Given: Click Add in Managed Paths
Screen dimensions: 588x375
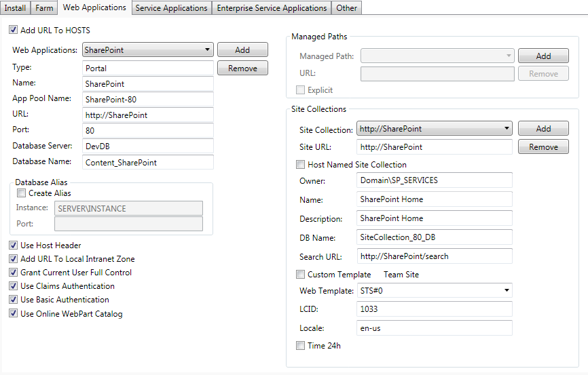Looking at the screenshot, I should coord(543,56).
